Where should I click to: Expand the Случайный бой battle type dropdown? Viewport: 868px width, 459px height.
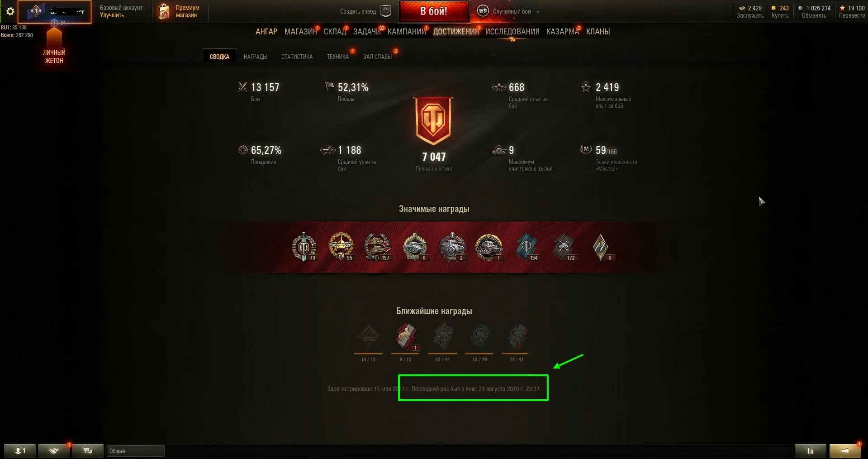click(x=538, y=12)
